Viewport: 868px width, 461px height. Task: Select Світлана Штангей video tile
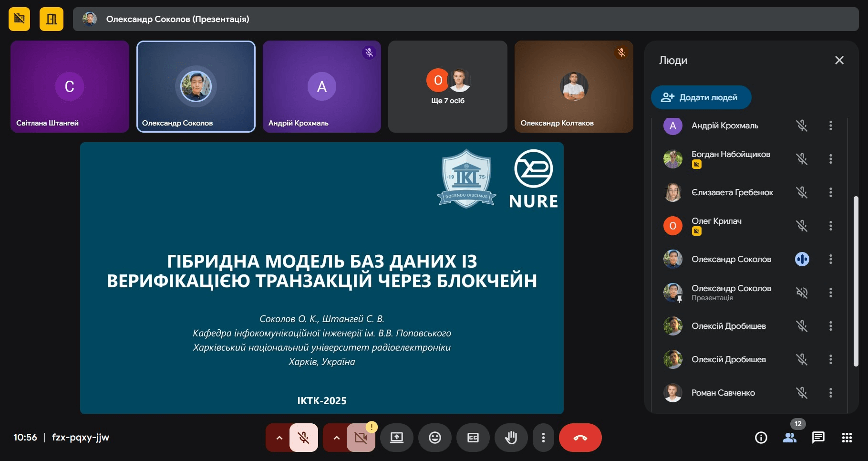70,87
